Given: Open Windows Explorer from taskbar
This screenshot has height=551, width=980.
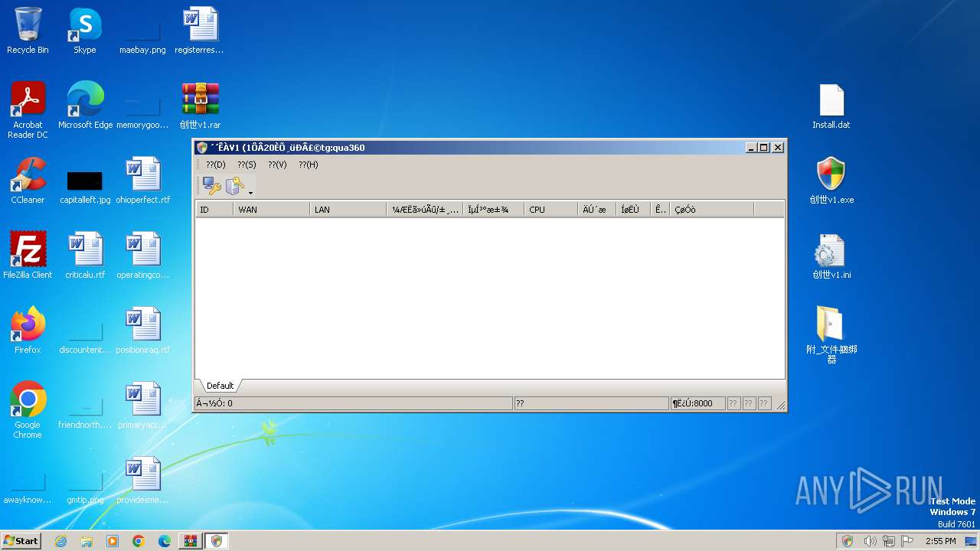Looking at the screenshot, I should click(87, 541).
